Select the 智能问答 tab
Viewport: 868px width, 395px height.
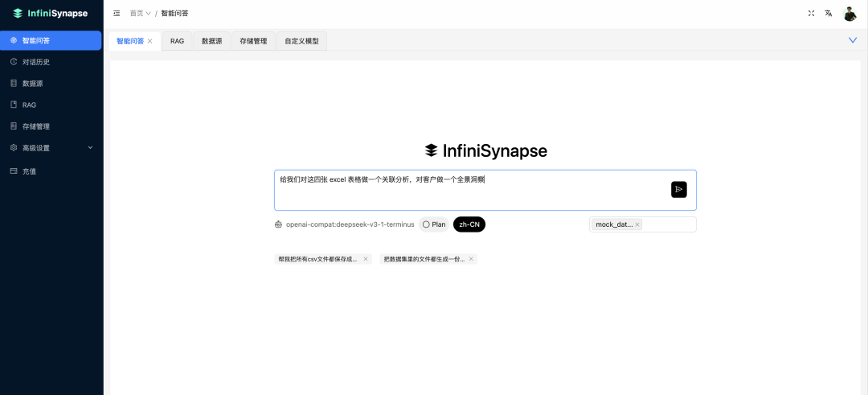[x=130, y=41]
